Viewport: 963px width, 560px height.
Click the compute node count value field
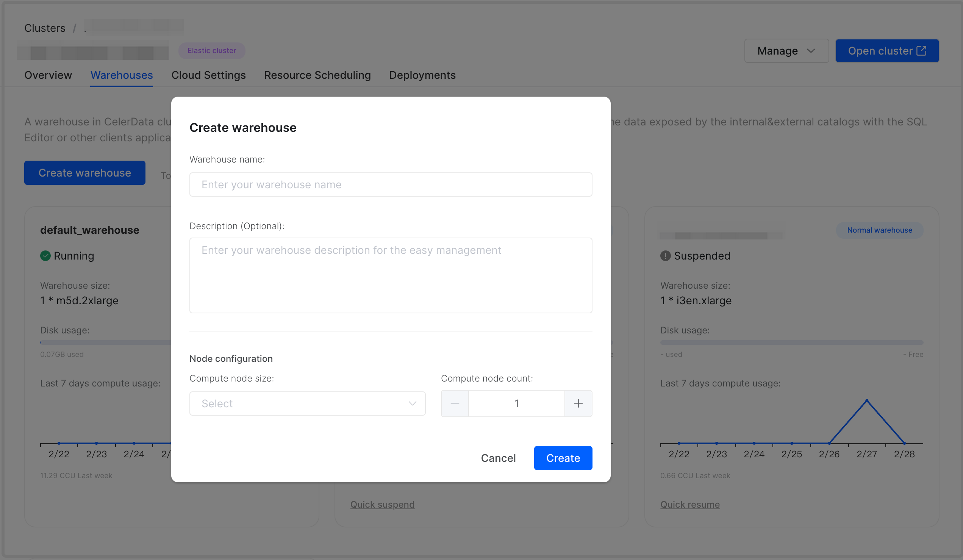point(516,403)
